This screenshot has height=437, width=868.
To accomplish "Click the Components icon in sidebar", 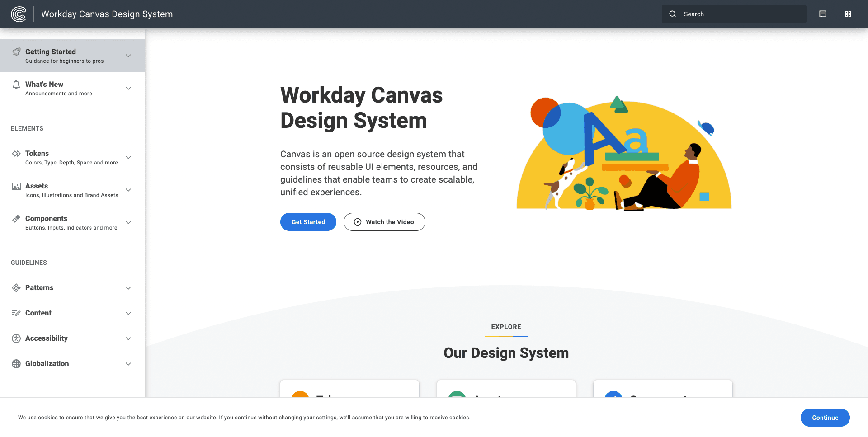I will tap(16, 219).
